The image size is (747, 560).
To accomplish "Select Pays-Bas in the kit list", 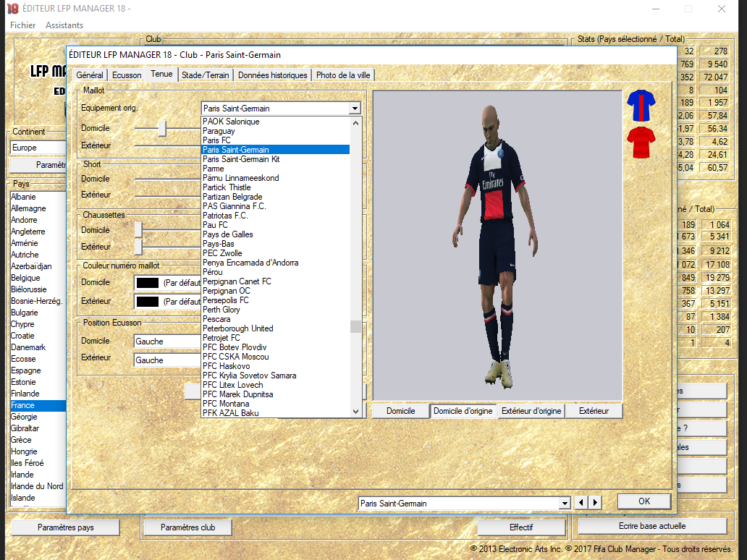I will pos(276,244).
